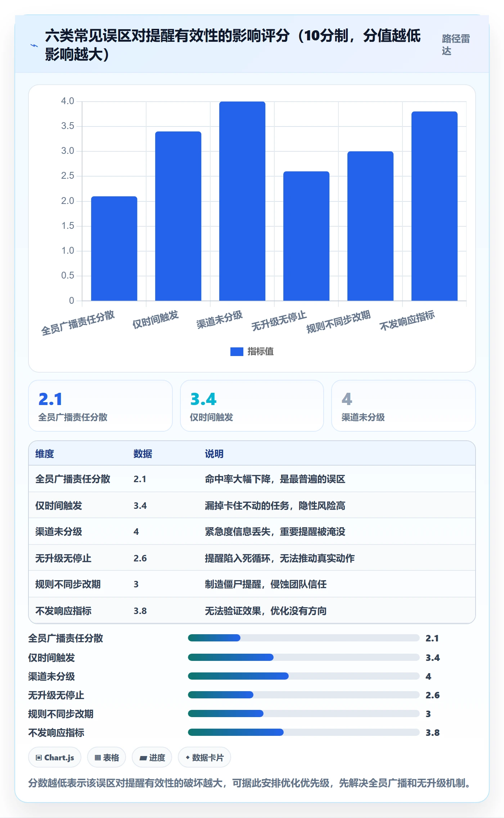Select the 进度 tag chip
The width and height of the screenshot is (504, 818).
[x=152, y=757]
